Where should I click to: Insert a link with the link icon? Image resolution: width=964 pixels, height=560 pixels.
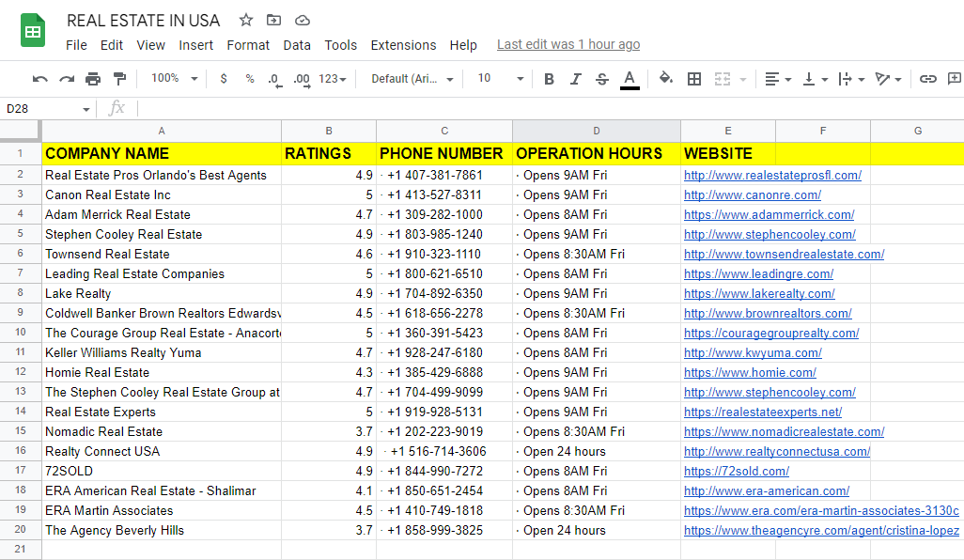[x=927, y=79]
